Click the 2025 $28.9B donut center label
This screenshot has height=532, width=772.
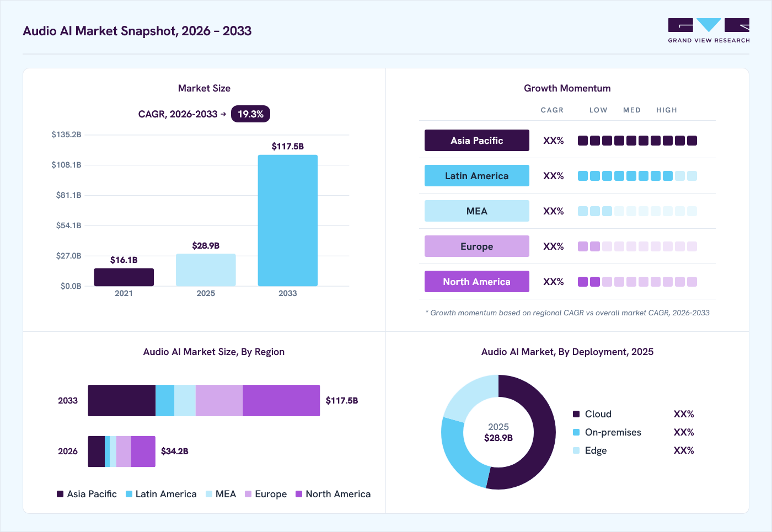click(x=498, y=432)
